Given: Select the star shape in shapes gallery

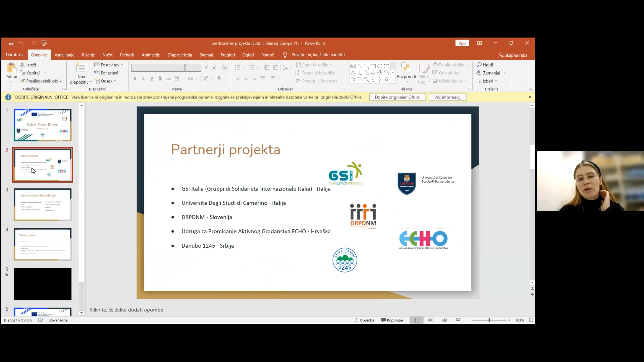Looking at the screenshot, I should [386, 79].
